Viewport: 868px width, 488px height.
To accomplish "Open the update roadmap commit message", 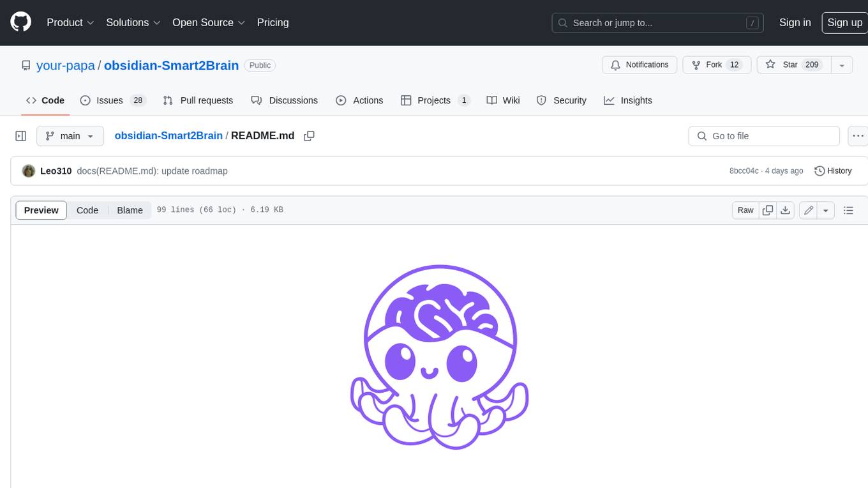I will tap(152, 171).
